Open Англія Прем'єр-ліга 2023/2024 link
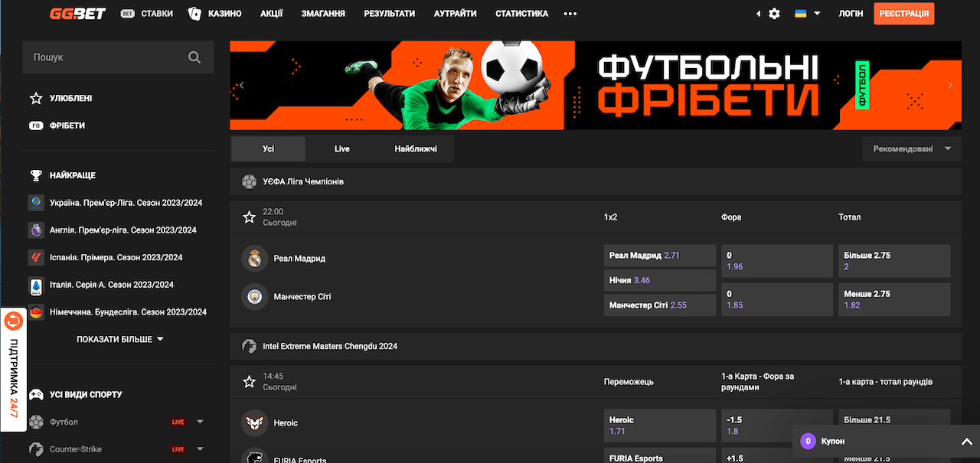This screenshot has width=980, height=463. click(122, 230)
